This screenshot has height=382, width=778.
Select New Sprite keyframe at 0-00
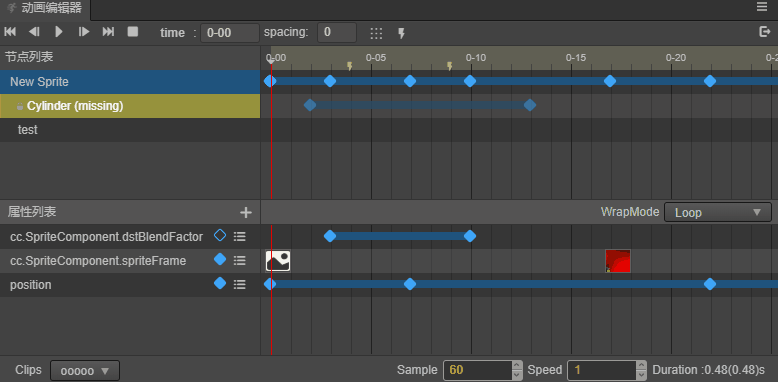pyautogui.click(x=269, y=81)
